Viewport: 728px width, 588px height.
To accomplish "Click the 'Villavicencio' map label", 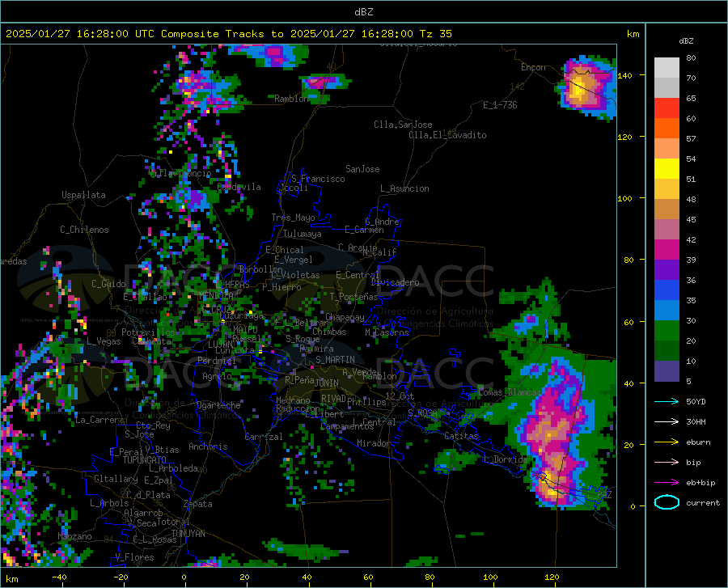I will coord(180,173).
